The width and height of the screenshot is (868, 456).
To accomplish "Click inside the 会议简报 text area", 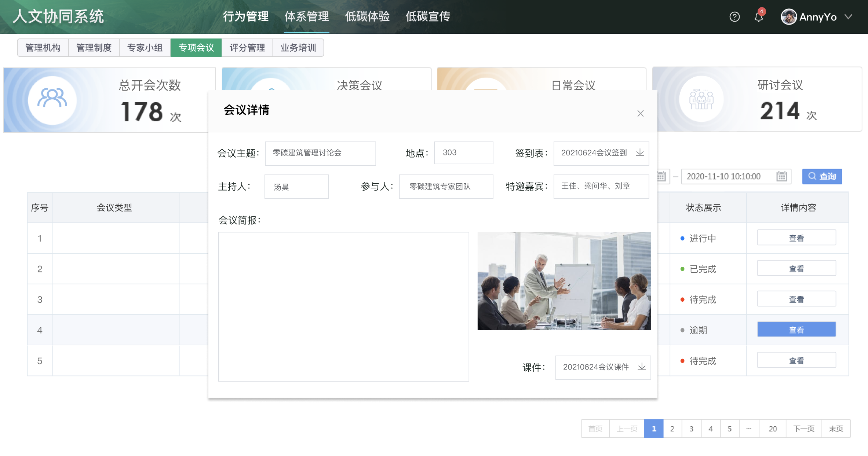I will pos(343,306).
